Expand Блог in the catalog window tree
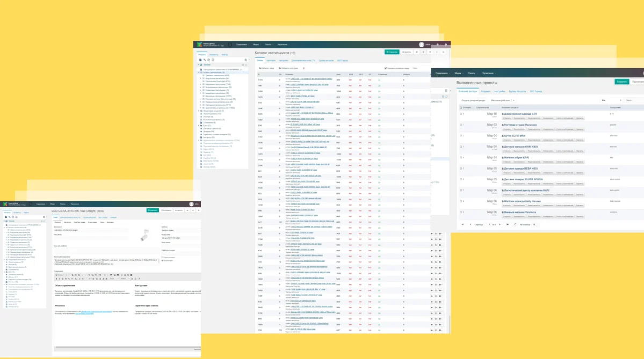The width and height of the screenshot is (644, 359). click(x=199, y=126)
